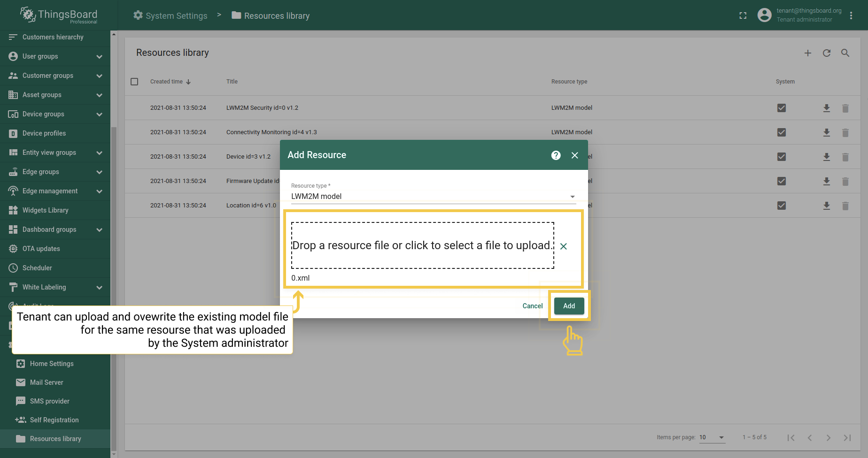Select Resources library in sidebar
The width and height of the screenshot is (868, 458).
pyautogui.click(x=55, y=439)
